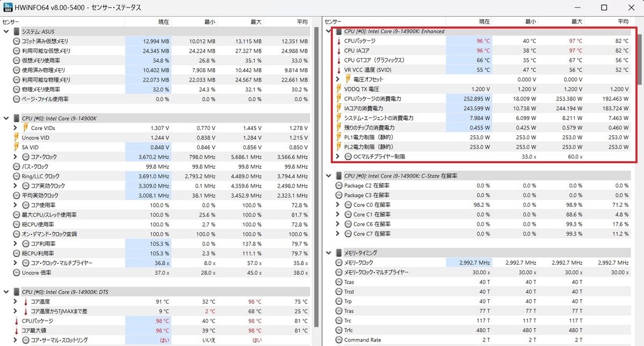Collapse the メモリ・タイミング group
The height and width of the screenshot is (346, 644).
point(328,253)
